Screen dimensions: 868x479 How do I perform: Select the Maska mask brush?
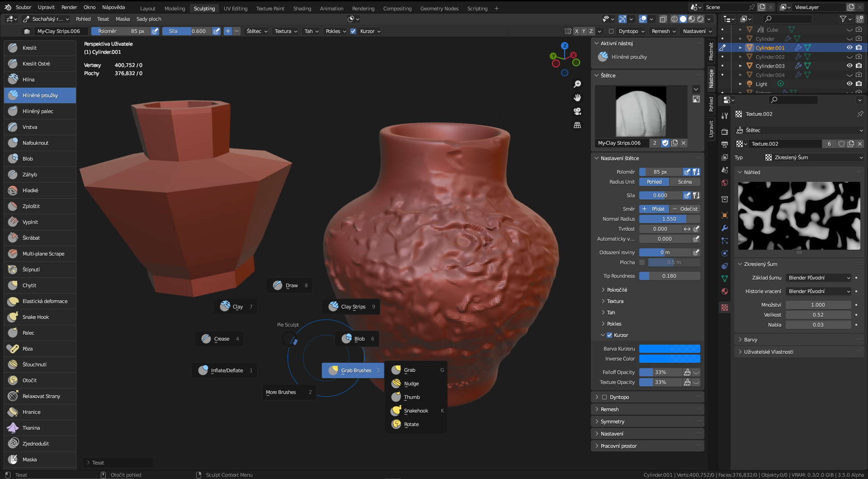click(x=40, y=460)
